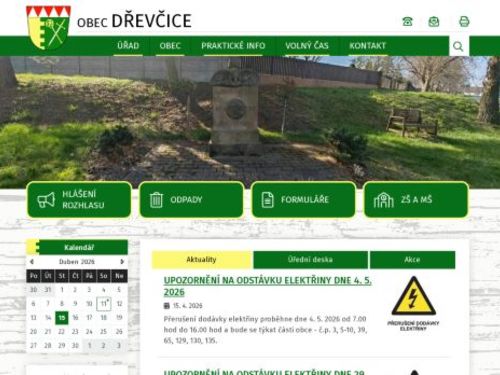This screenshot has height=375, width=500.
Task: Select calendar day 15
Action: (62, 318)
